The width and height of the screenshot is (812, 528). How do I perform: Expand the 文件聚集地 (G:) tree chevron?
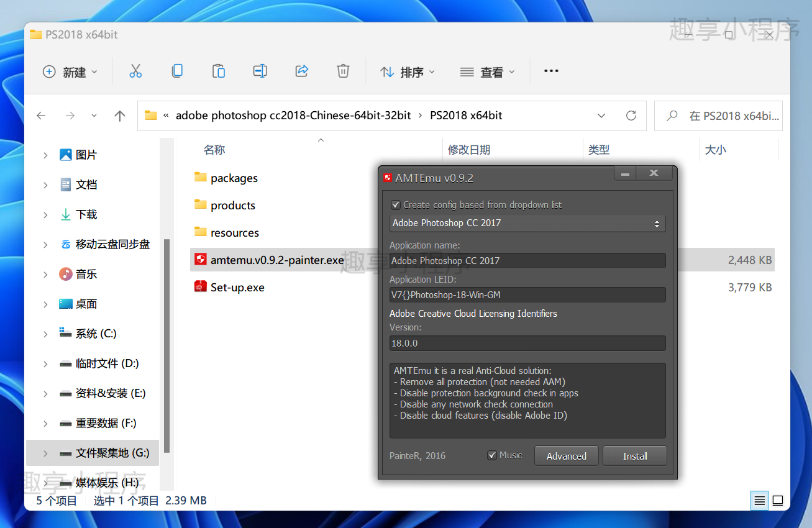coord(45,453)
